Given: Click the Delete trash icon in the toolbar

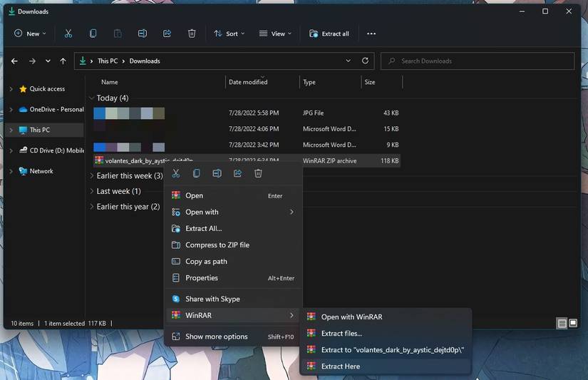Looking at the screenshot, I should (192, 34).
